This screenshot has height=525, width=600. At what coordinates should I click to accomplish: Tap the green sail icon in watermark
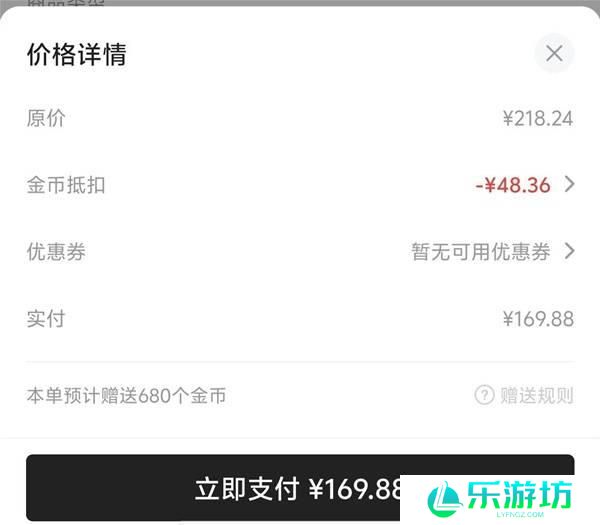coord(444,499)
